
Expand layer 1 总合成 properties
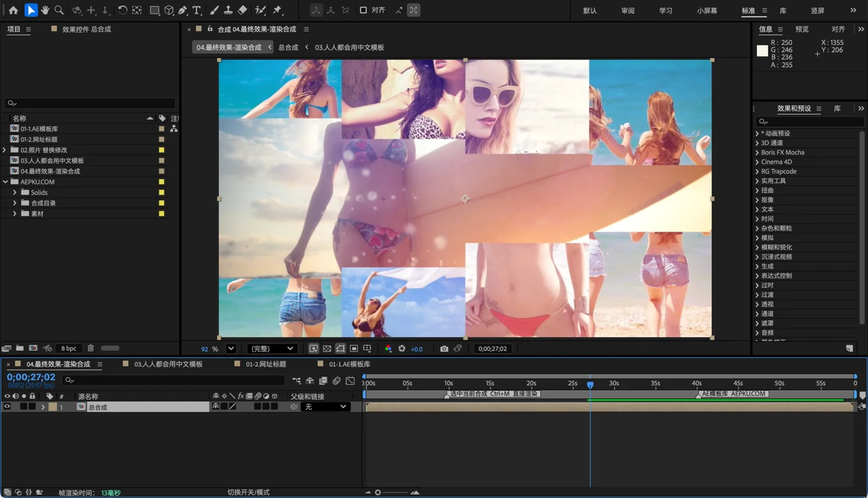tap(43, 407)
